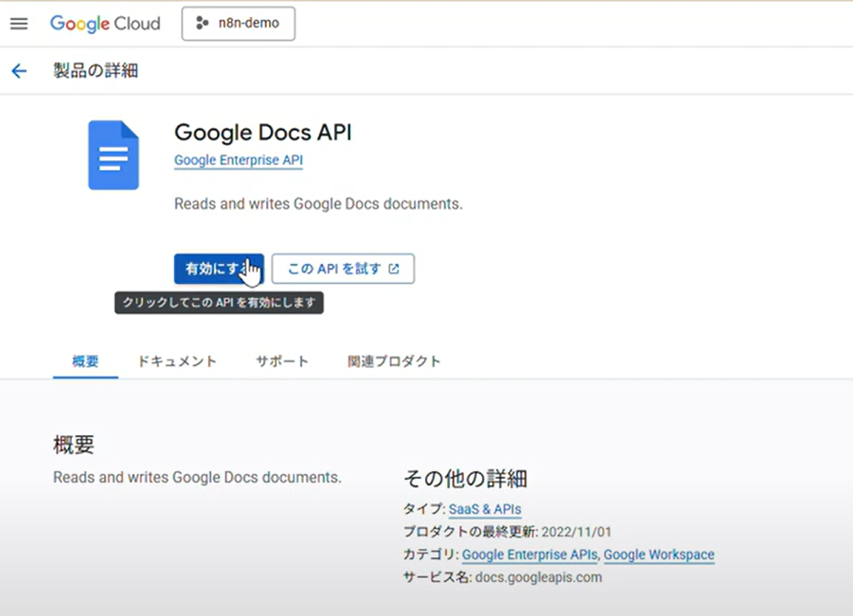
Task: Open the SaaS & APIs type link
Action: (x=485, y=509)
